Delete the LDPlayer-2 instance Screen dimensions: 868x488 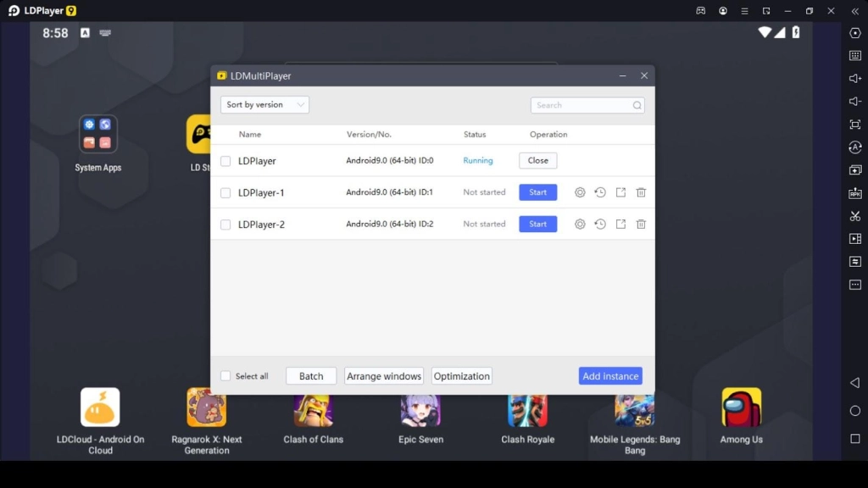[641, 225]
